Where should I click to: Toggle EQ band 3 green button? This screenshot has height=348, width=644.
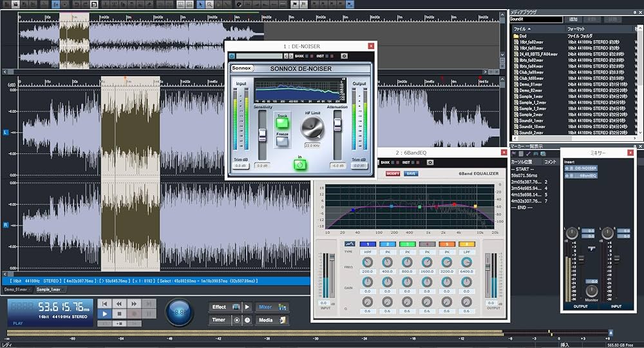(x=407, y=244)
